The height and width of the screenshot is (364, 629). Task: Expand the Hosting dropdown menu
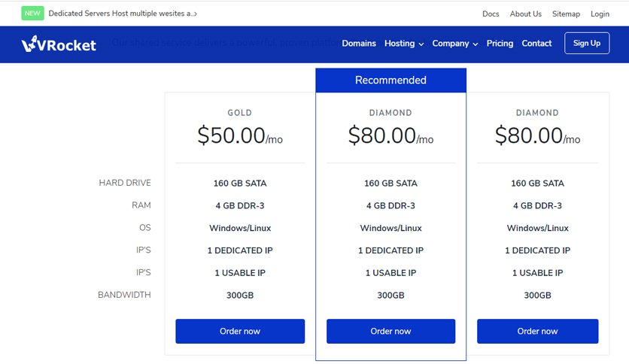click(x=404, y=44)
